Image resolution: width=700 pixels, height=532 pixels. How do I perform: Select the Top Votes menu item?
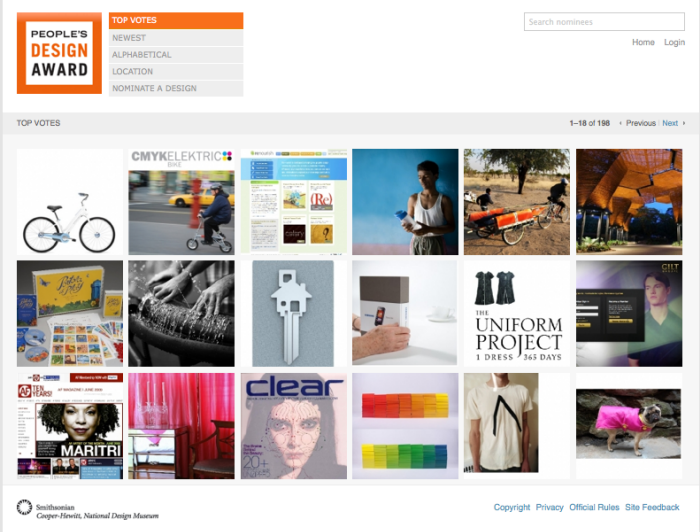(176, 20)
